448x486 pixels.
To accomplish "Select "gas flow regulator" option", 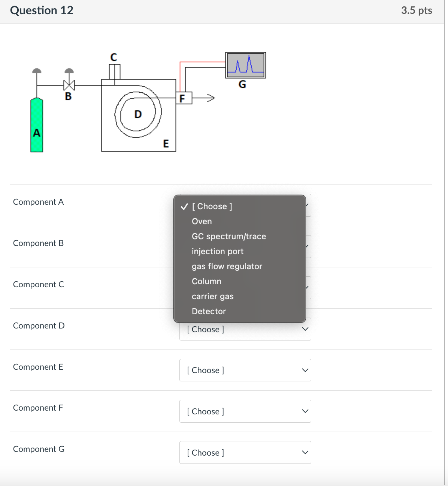I will pos(227,266).
